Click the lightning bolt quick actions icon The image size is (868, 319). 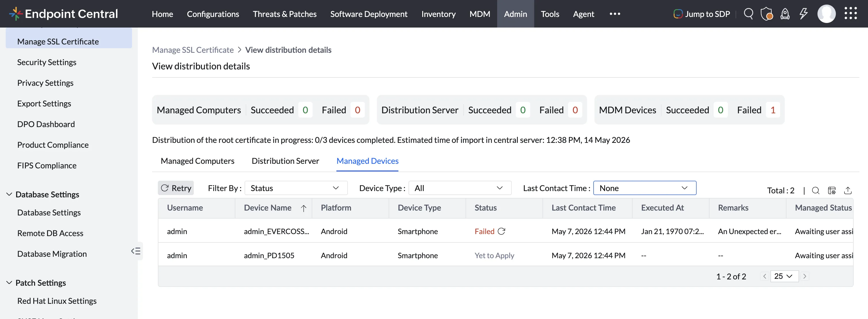click(804, 14)
